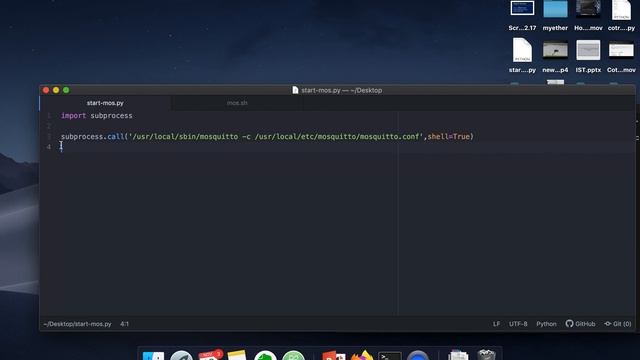
Task: Click 'shell=True' argument in the code
Action: pos(449,136)
